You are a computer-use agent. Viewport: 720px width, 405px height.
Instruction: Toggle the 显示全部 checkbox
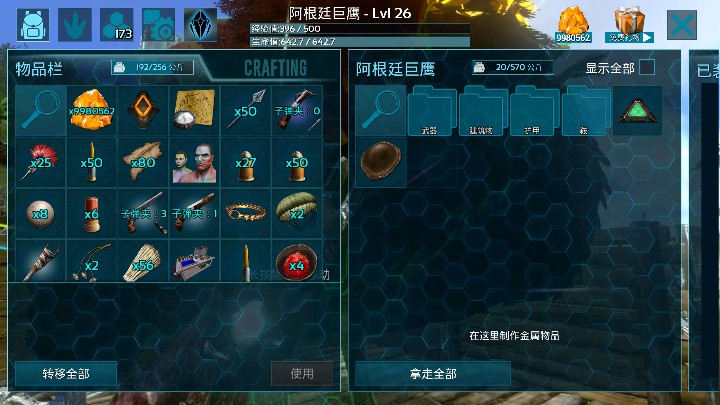click(x=647, y=68)
